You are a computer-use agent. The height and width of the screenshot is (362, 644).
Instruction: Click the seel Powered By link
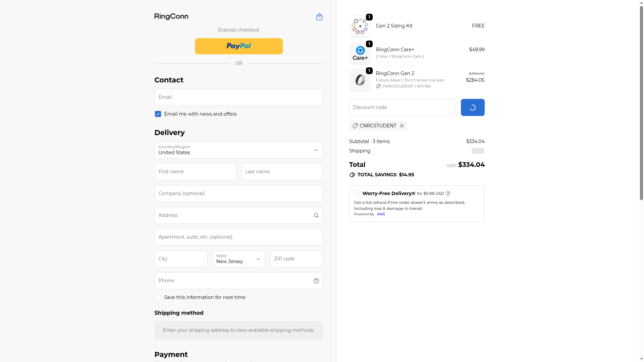tap(381, 214)
